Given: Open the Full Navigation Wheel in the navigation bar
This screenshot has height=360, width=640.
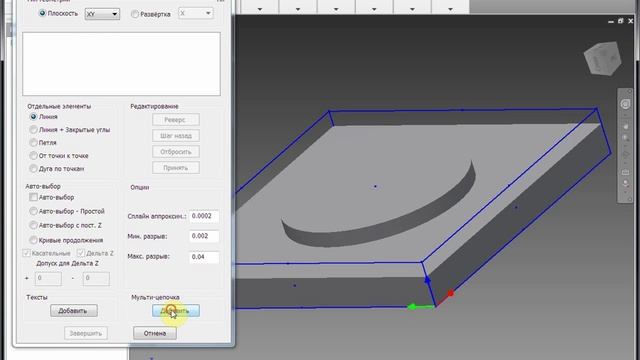Looking at the screenshot, I should pyautogui.click(x=625, y=104).
